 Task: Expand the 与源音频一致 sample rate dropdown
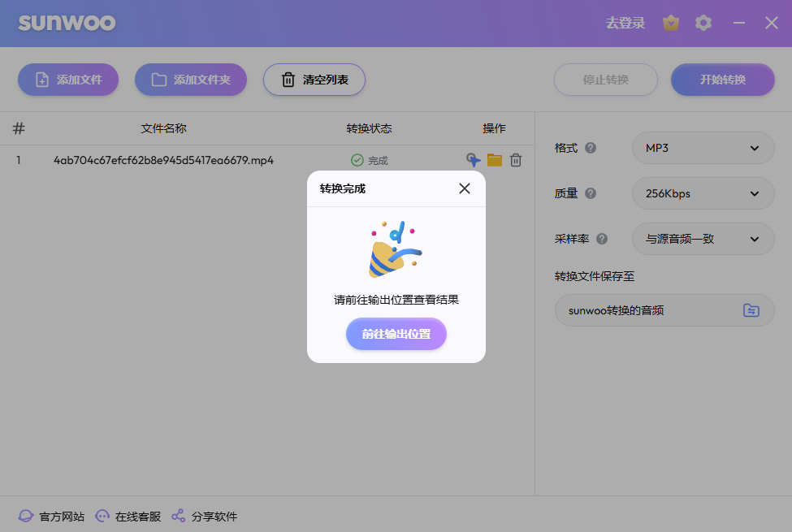point(703,239)
